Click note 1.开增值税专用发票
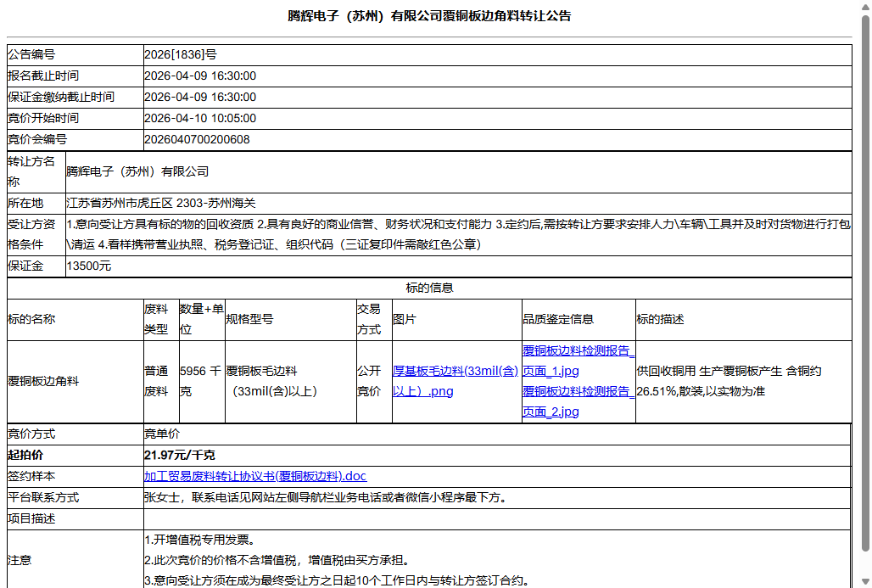Screen dimensions: 872x588 pos(199,540)
